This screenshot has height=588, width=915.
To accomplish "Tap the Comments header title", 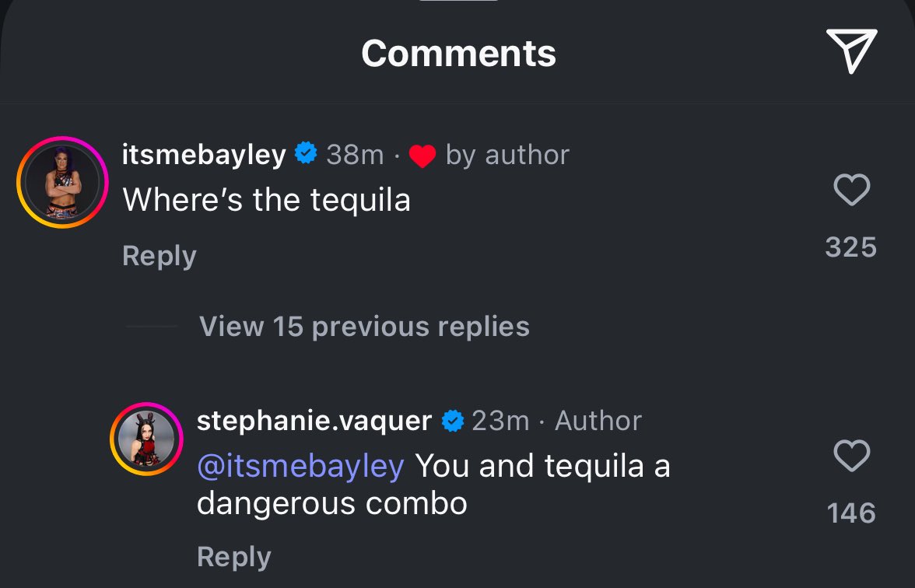I will (458, 53).
